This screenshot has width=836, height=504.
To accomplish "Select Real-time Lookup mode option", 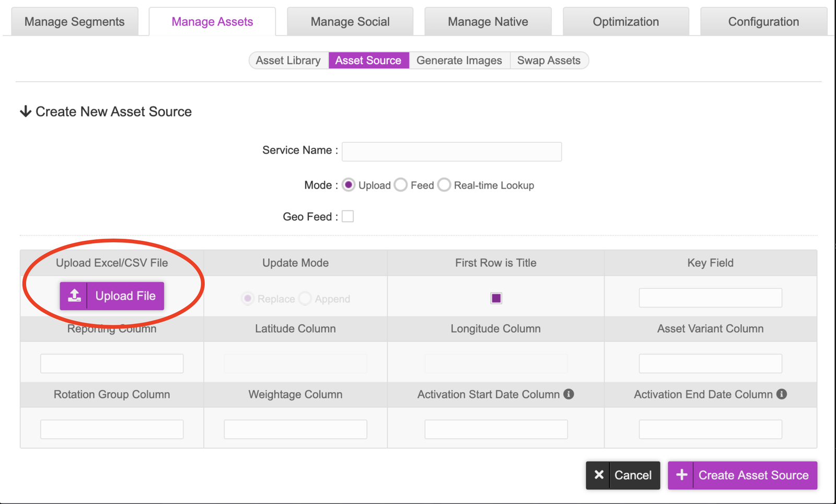I will 444,185.
